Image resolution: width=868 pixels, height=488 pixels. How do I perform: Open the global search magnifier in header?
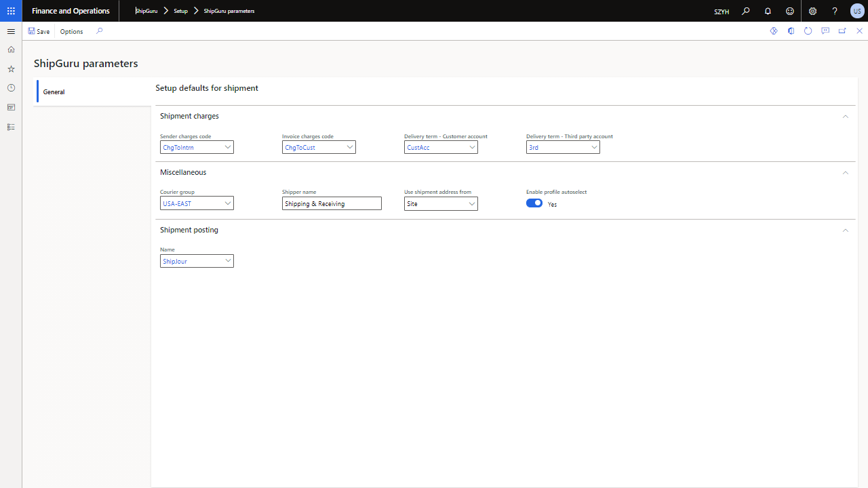coord(745,11)
